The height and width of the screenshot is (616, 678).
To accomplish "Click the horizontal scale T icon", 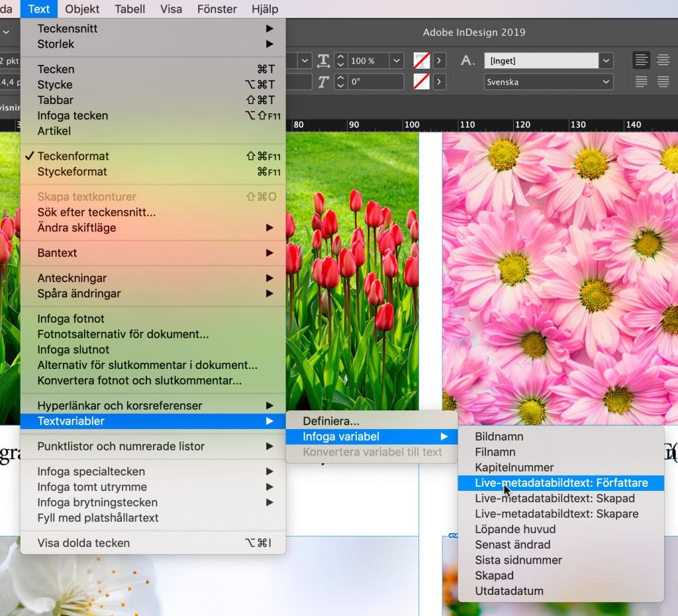I will (x=323, y=61).
